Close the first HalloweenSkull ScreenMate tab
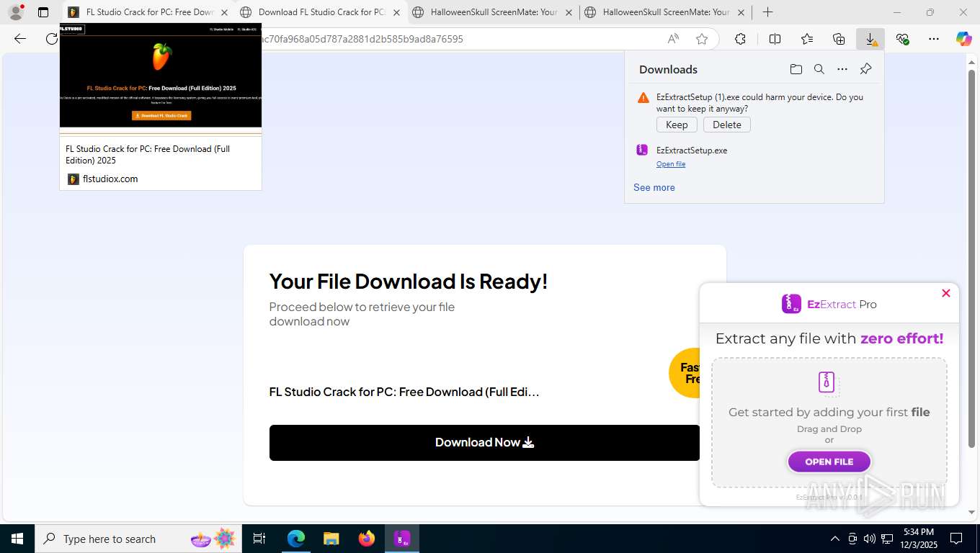 [x=569, y=12]
